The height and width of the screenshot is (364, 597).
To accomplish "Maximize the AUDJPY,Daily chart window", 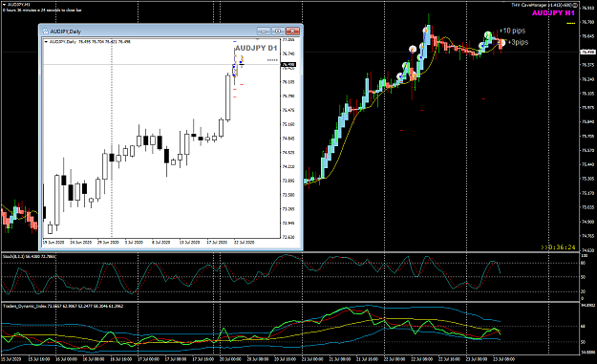I will point(278,32).
